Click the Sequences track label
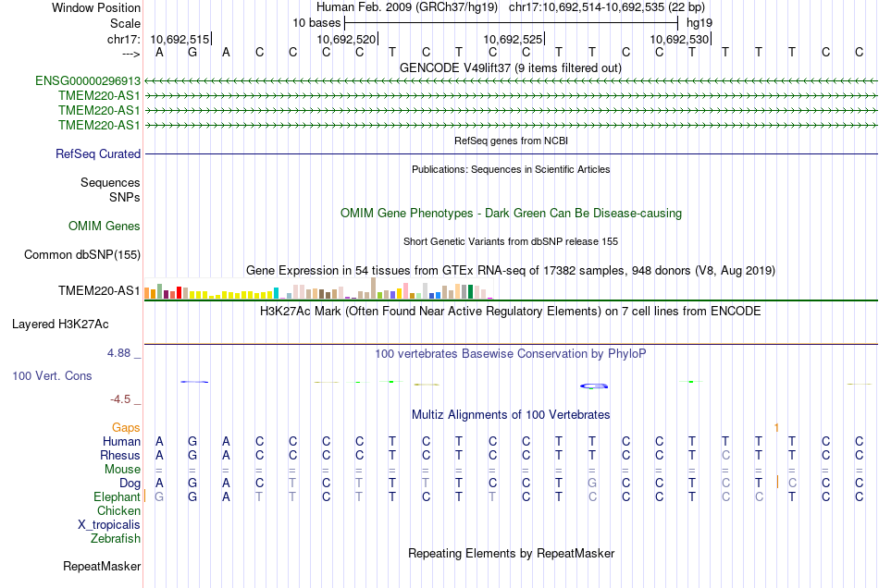Screen dimensions: 879x588 pos(110,182)
